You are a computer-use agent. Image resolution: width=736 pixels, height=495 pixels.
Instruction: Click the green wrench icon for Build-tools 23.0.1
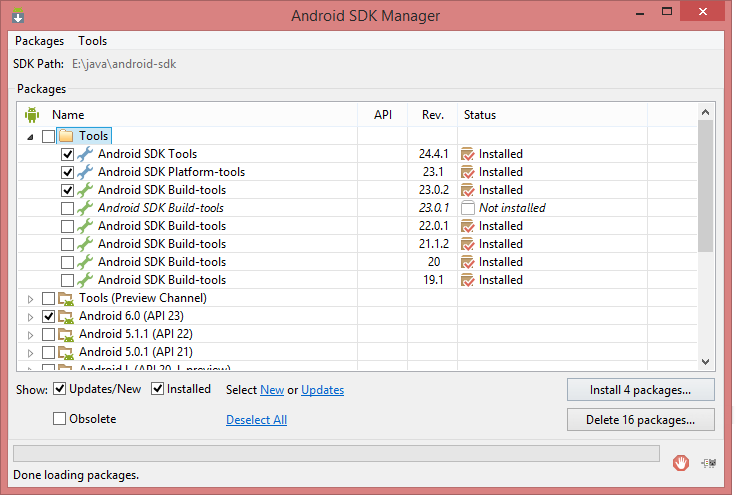coord(85,208)
